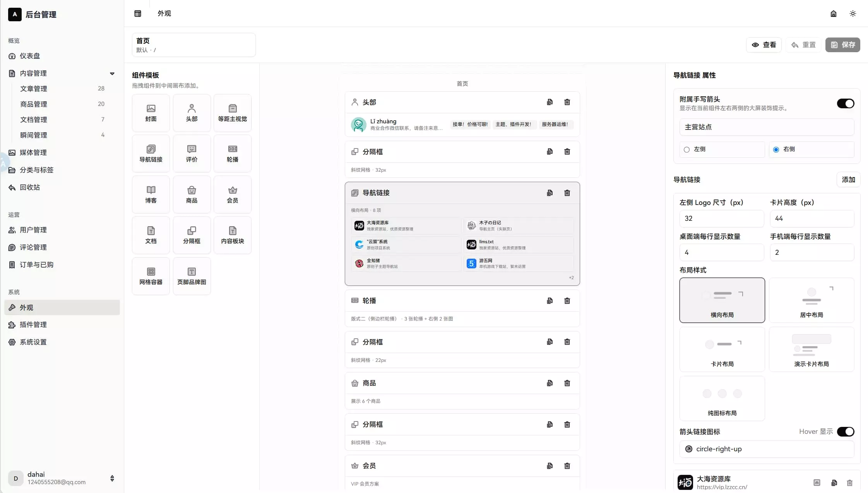Select the 会员 component template
Viewport: 868px width, 493px height.
tap(233, 194)
